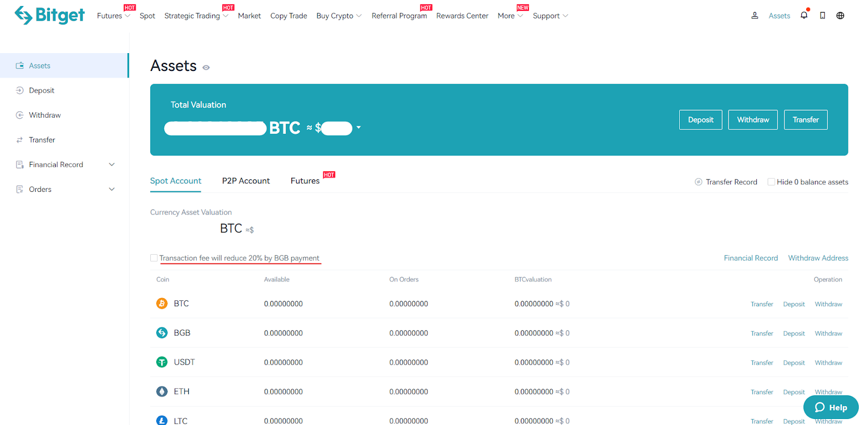Open Buy Crypto menu dropdown
This screenshot has height=425, width=868.
click(339, 16)
